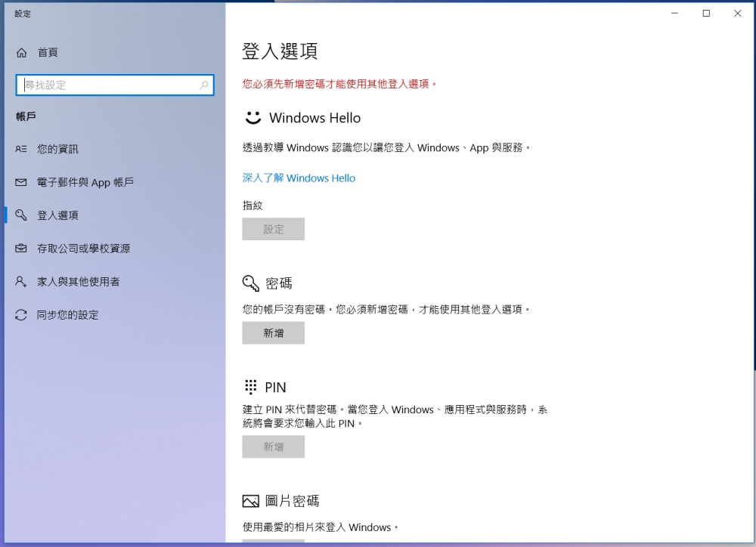Focus the 尋找設定 search field
This screenshot has width=756, height=547.
(115, 85)
